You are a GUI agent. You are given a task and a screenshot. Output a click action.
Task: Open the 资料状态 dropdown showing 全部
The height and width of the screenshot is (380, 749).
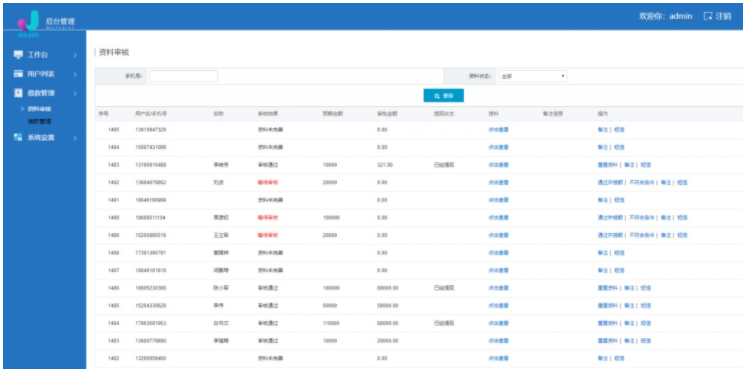(x=533, y=76)
